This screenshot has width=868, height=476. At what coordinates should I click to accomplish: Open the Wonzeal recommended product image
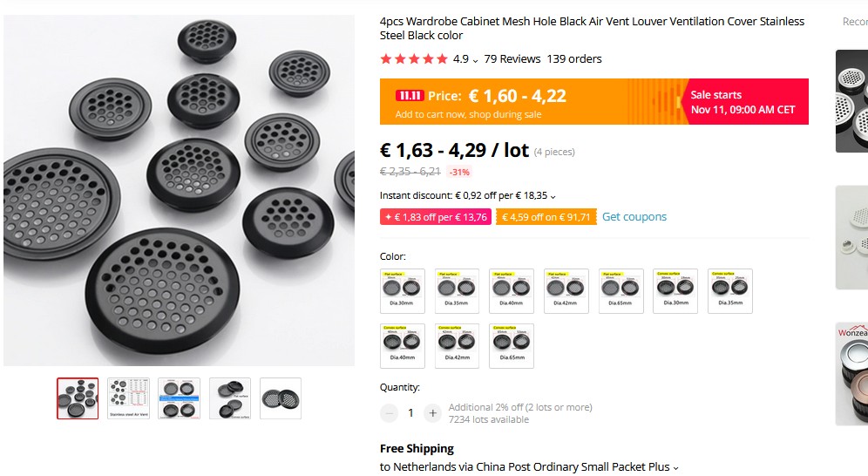[x=851, y=375]
